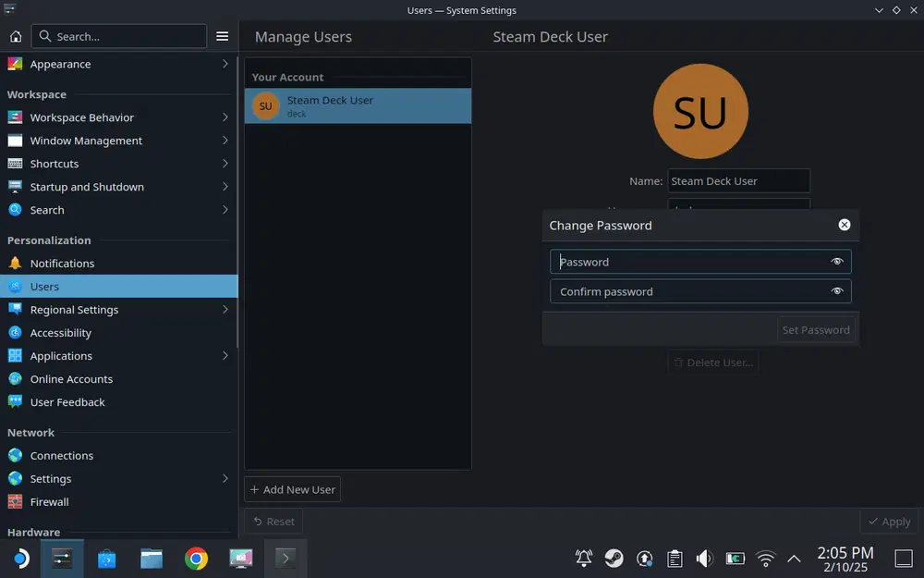
Task: Click System Settings taskbar entry
Action: tap(62, 558)
